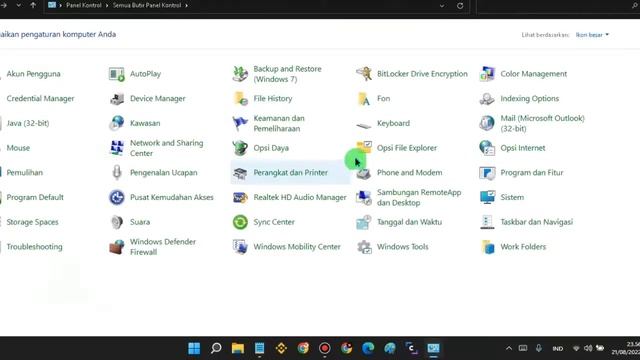The image size is (640, 360).
Task: Click the Sync Center icon
Action: click(240, 222)
